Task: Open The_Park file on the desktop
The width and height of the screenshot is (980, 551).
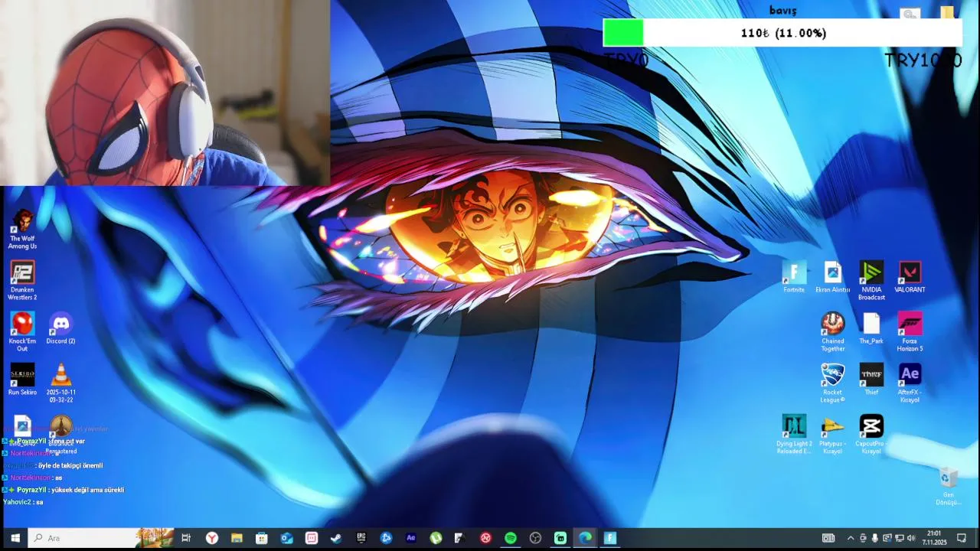Action: coord(871,328)
